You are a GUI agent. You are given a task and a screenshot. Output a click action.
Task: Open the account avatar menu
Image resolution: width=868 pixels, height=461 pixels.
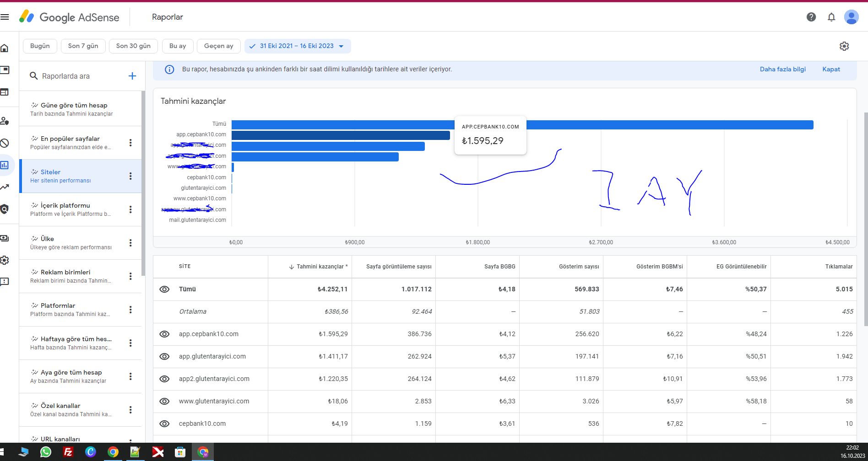(852, 17)
